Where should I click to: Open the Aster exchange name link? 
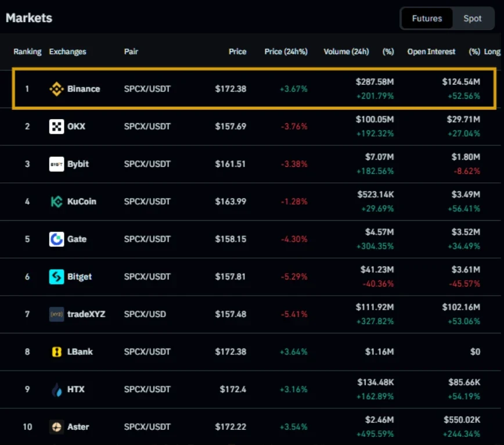point(78,427)
